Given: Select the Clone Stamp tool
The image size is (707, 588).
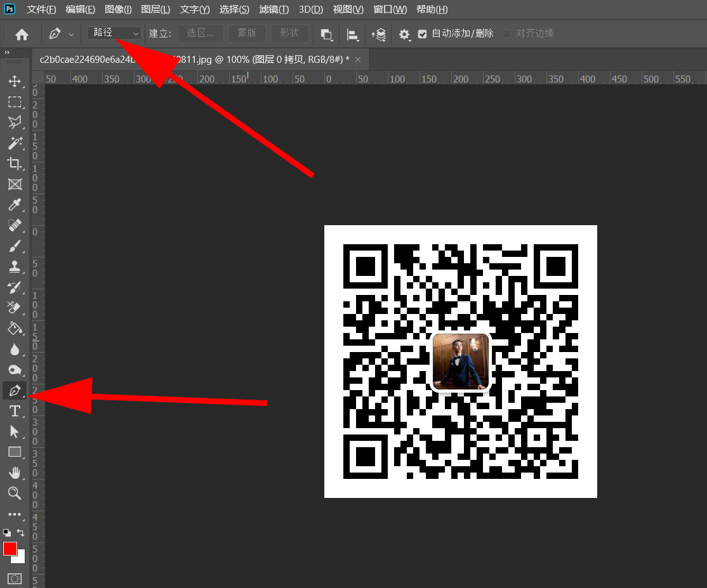Looking at the screenshot, I should [x=14, y=266].
